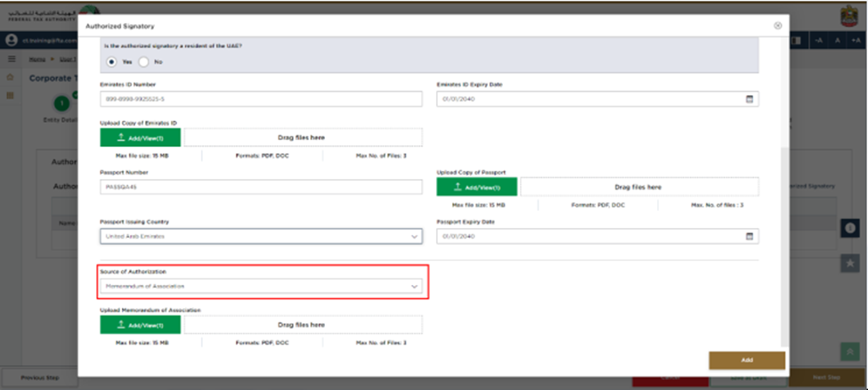868x390 pixels.
Task: Click into Passport Number field
Action: click(261, 187)
